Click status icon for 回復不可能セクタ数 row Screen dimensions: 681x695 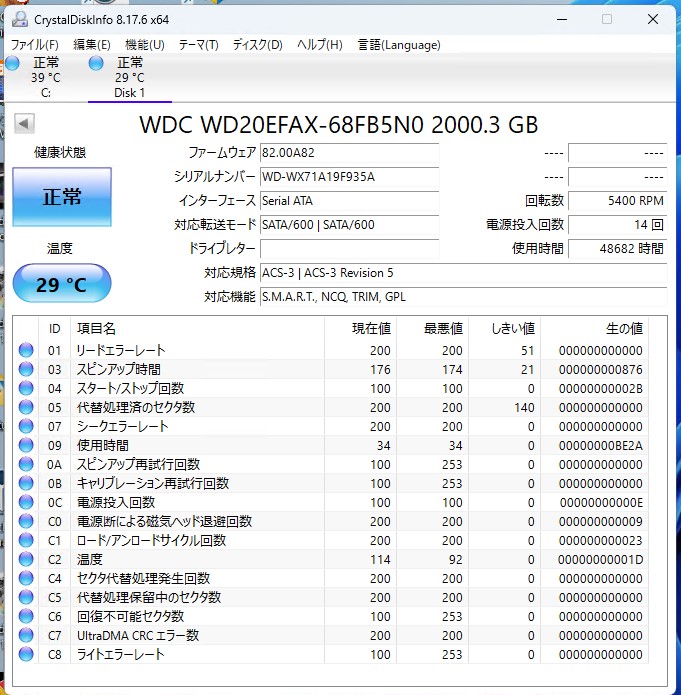(26, 617)
